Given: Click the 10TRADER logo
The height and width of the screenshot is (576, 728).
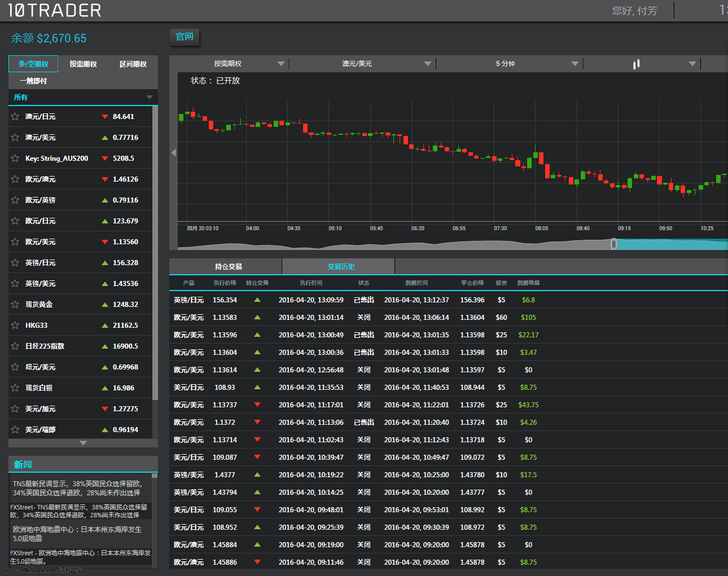Looking at the screenshot, I should [55, 10].
